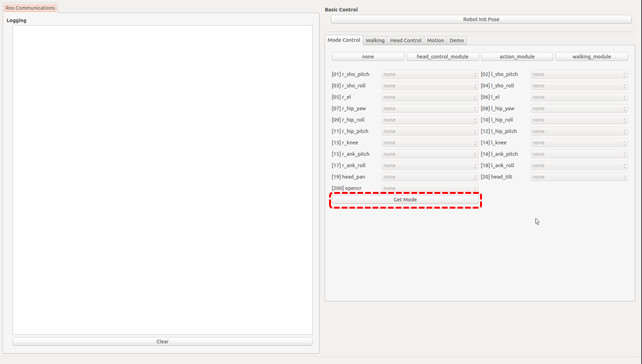Viewport: 642px width, 364px height.
Task: Open the r_ank_roll module dropdown
Action: pos(430,166)
